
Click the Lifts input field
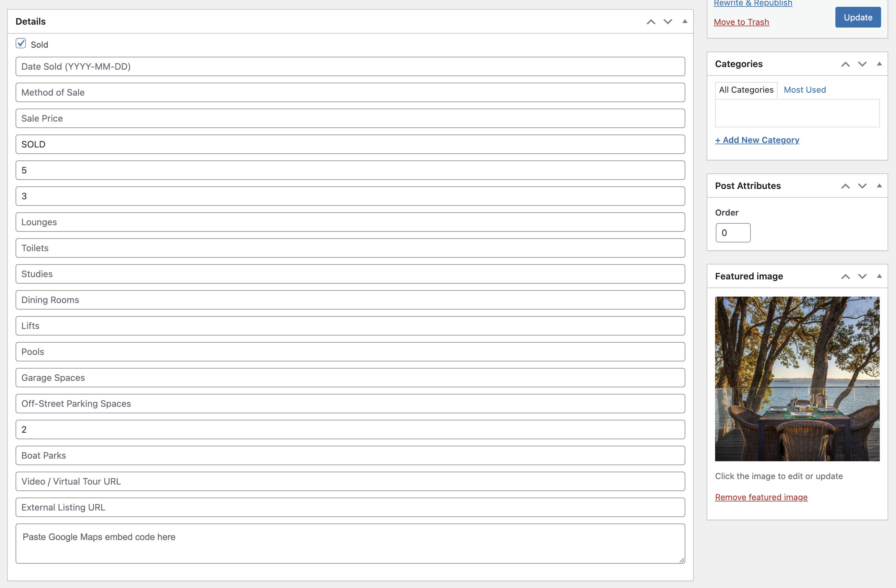tap(350, 326)
